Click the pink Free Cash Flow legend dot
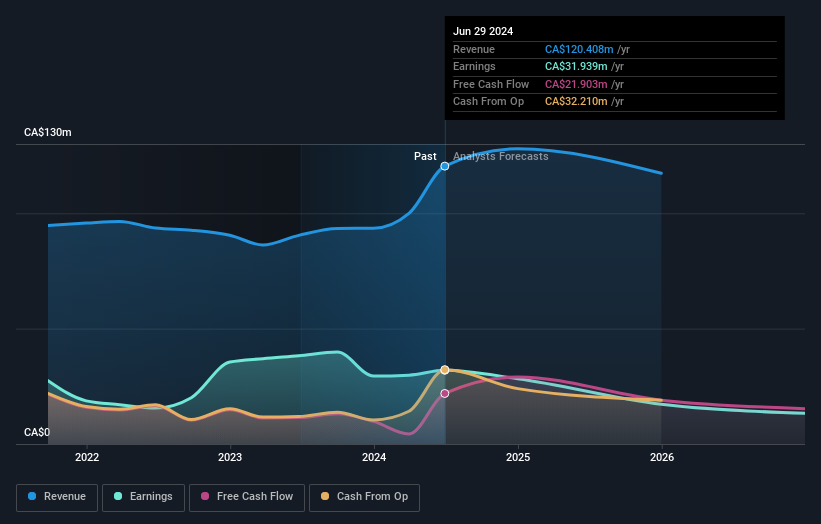 coord(205,496)
